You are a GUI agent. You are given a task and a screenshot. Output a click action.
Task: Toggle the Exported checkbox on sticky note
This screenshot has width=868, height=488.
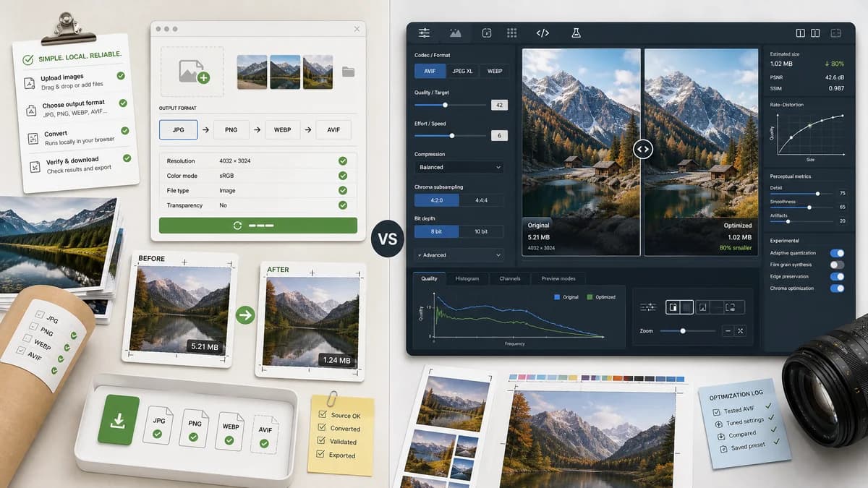pyautogui.click(x=322, y=454)
